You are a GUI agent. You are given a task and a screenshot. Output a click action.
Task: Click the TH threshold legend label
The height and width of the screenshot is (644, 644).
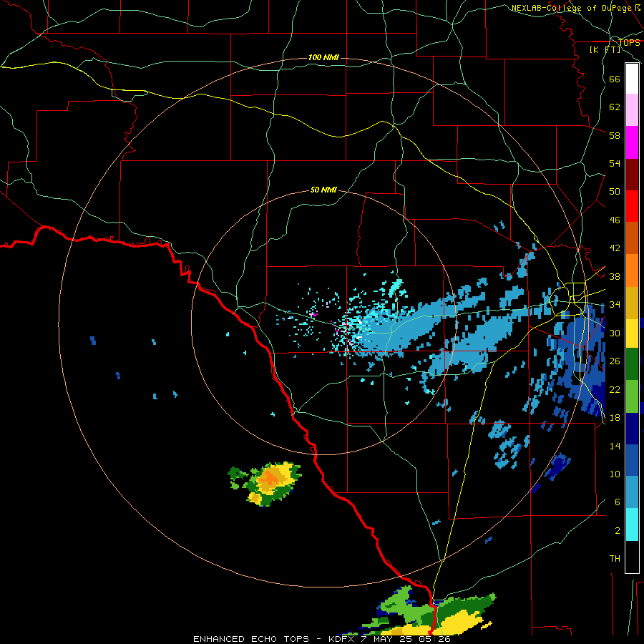615,559
